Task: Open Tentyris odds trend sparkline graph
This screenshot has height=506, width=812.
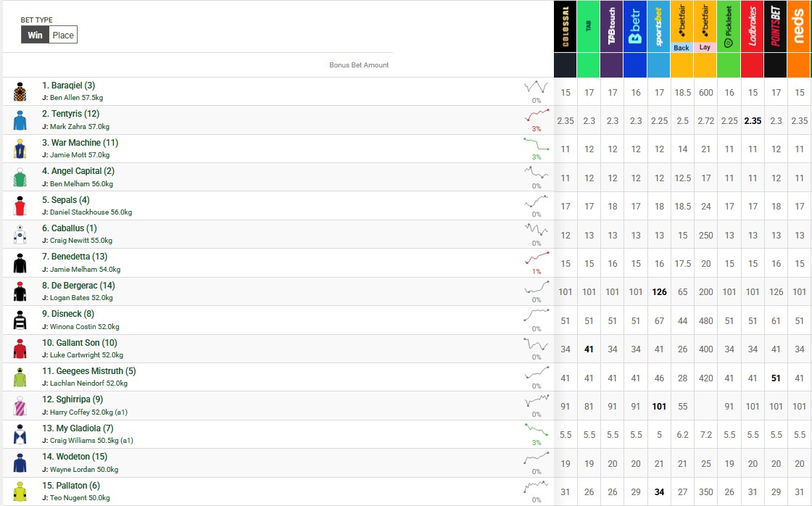Action: coord(536,116)
